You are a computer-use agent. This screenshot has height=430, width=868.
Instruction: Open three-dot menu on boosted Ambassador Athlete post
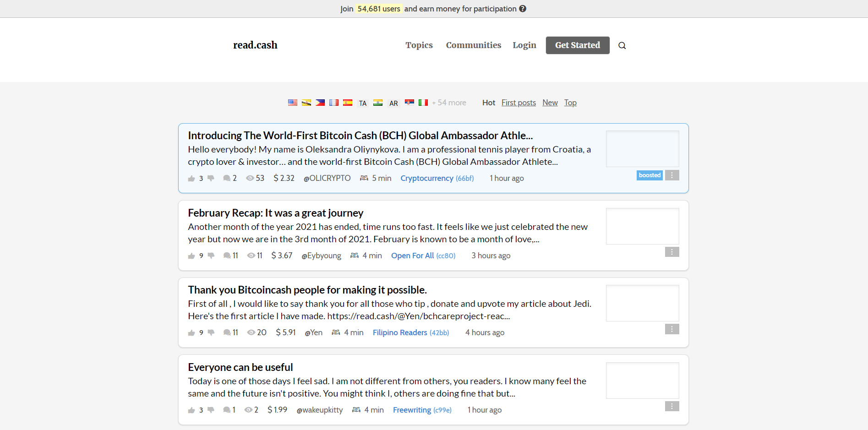tap(672, 175)
